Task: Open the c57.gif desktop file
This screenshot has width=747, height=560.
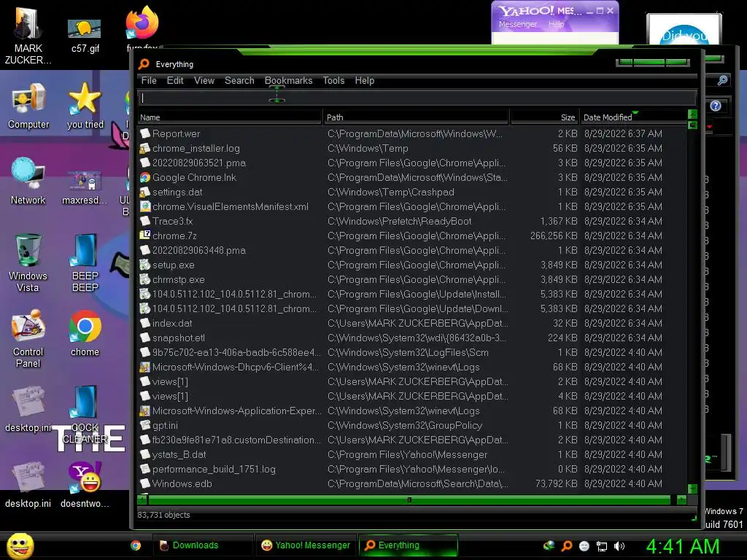Action: [85, 35]
